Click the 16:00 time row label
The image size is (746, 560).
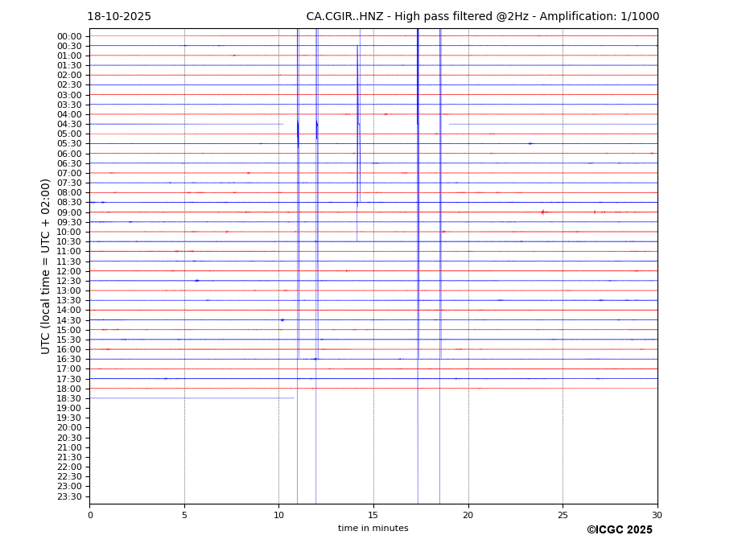[x=68, y=349]
